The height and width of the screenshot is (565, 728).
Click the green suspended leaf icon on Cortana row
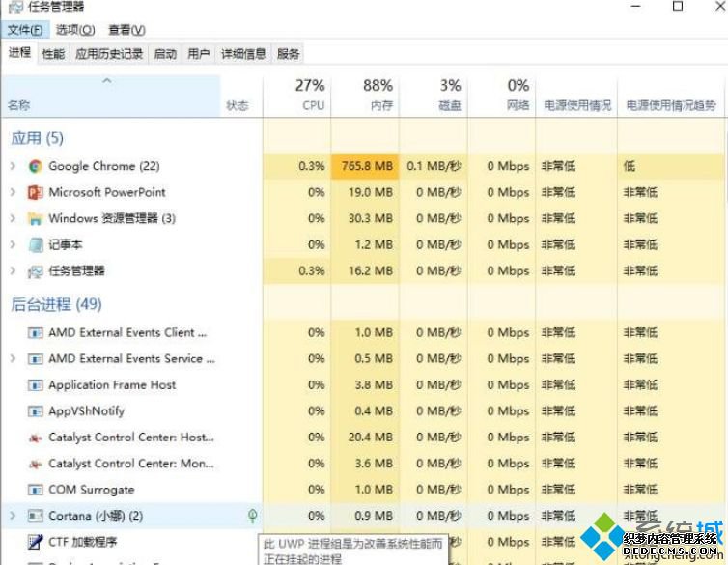tap(253, 516)
